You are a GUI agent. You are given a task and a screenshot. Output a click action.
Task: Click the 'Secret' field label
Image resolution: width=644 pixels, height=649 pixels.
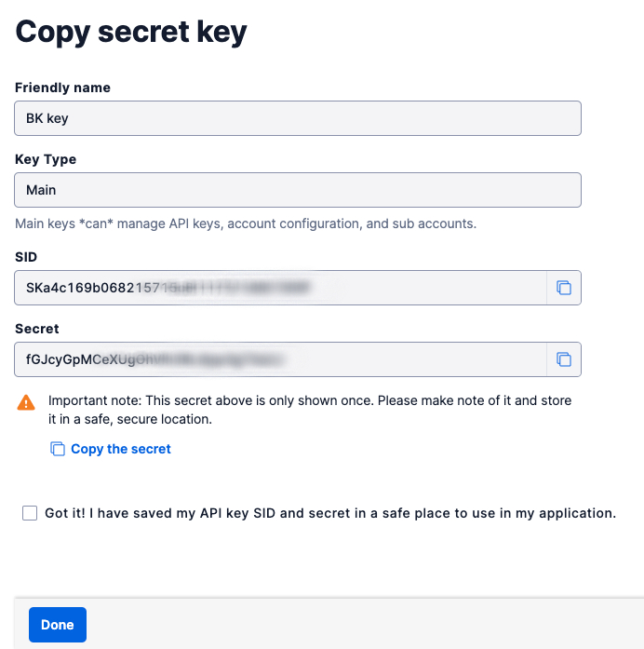37,329
